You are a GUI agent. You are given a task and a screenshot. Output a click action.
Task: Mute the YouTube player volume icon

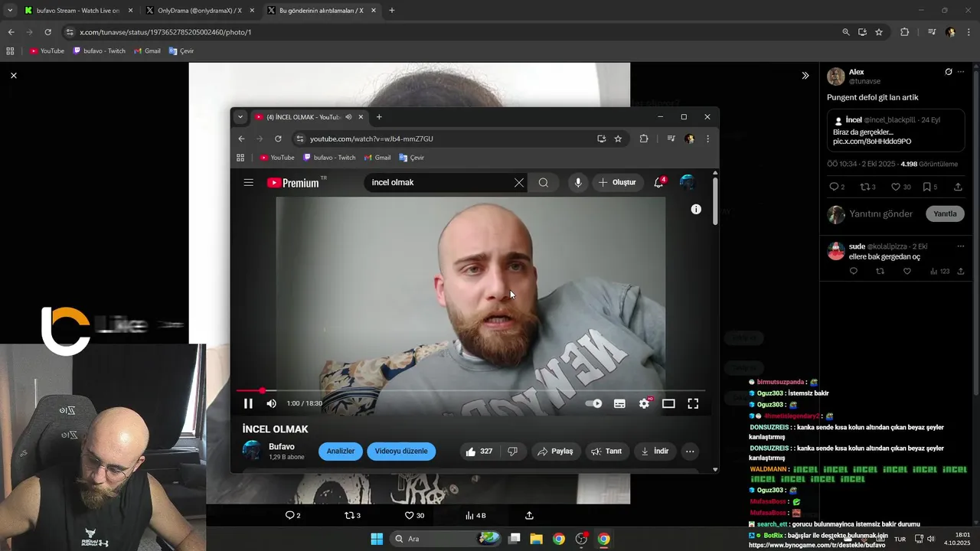click(x=271, y=403)
